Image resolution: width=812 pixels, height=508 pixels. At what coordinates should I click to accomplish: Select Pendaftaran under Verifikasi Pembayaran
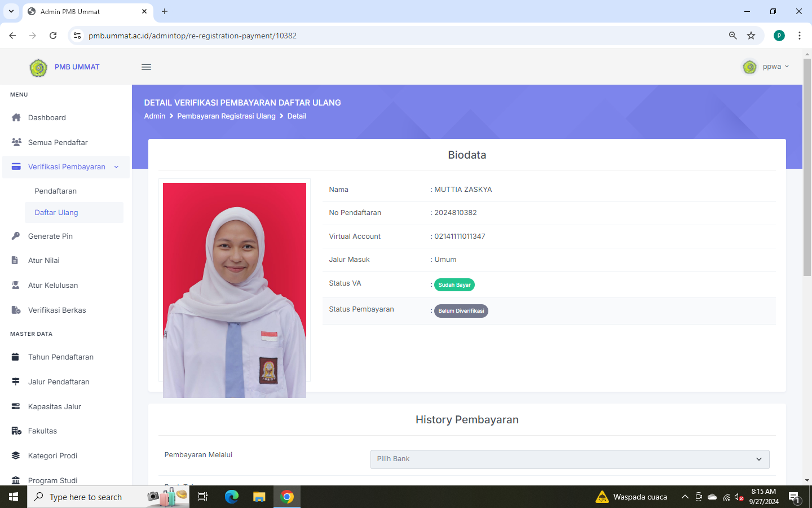point(55,191)
